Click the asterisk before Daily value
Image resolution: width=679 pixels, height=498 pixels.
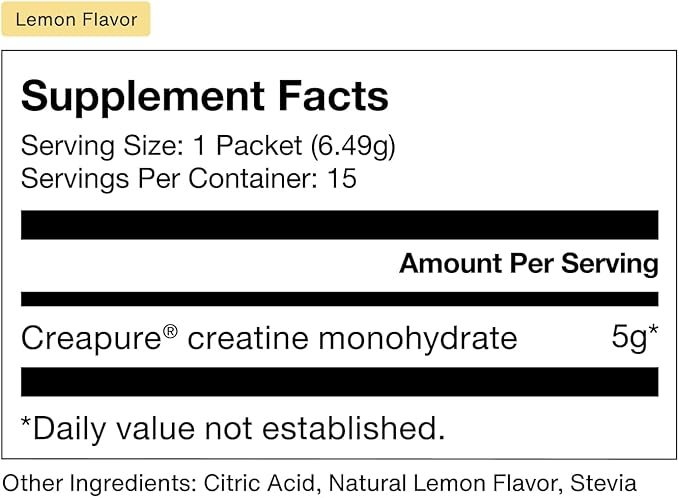(27, 424)
